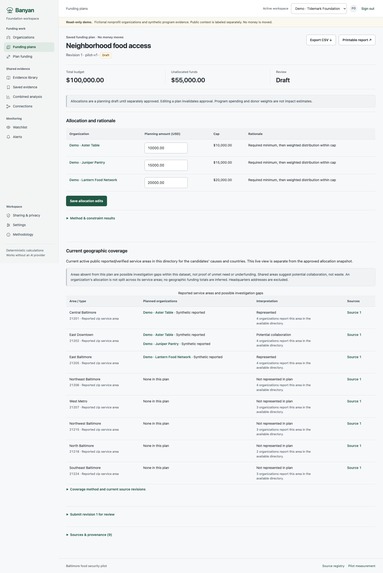Open Source 1 for North Baltimore
The image size is (383, 573).
[354, 446]
